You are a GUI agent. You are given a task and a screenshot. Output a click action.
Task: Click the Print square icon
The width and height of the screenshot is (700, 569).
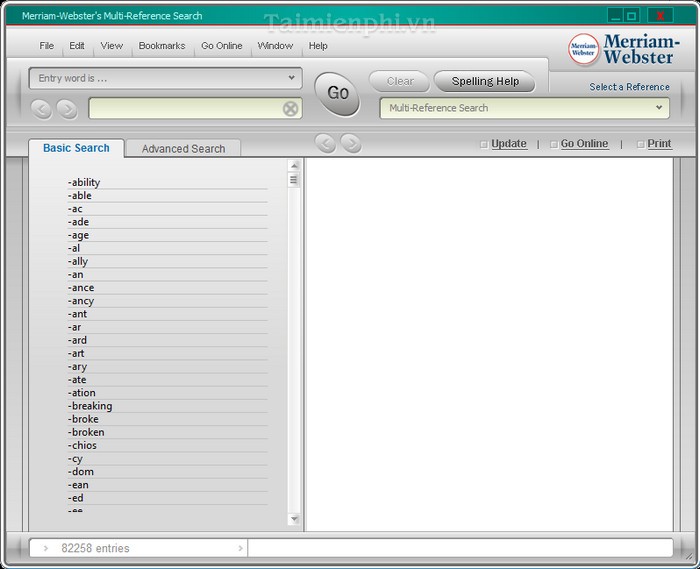[641, 144]
